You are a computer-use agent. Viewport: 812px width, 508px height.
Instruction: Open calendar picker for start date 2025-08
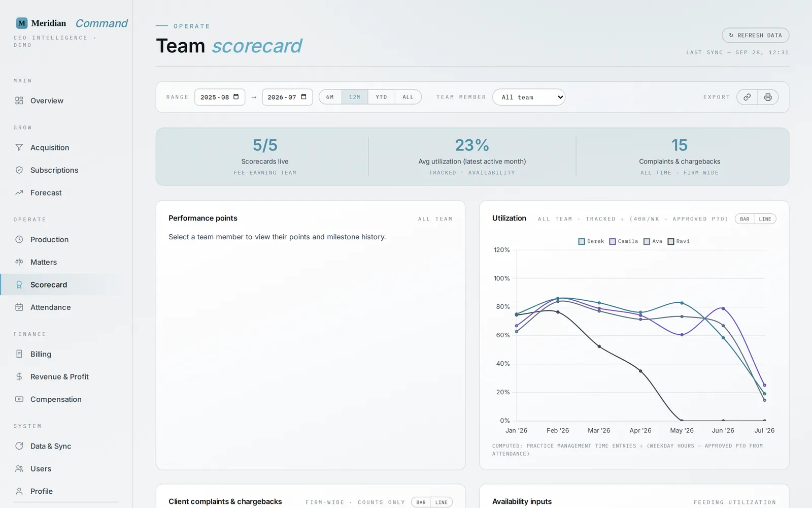(x=236, y=97)
